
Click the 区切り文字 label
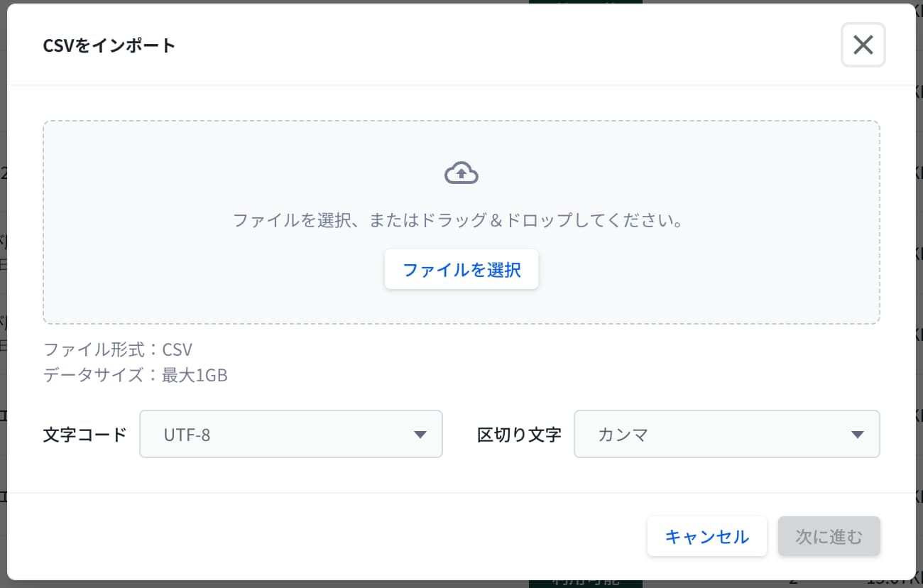pyautogui.click(x=519, y=435)
